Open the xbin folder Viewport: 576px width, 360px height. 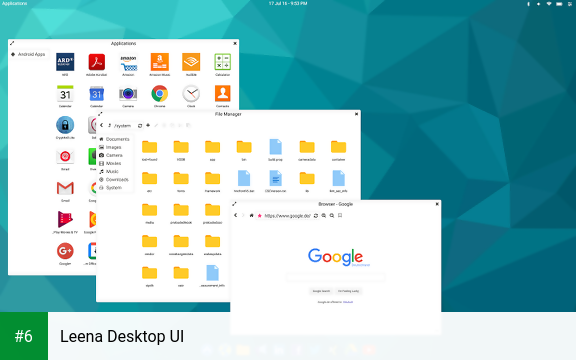[181, 273]
